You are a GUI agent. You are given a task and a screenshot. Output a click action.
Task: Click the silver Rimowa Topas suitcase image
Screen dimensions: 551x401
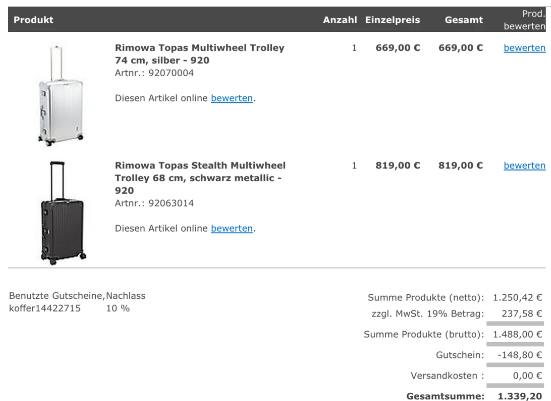click(x=61, y=95)
